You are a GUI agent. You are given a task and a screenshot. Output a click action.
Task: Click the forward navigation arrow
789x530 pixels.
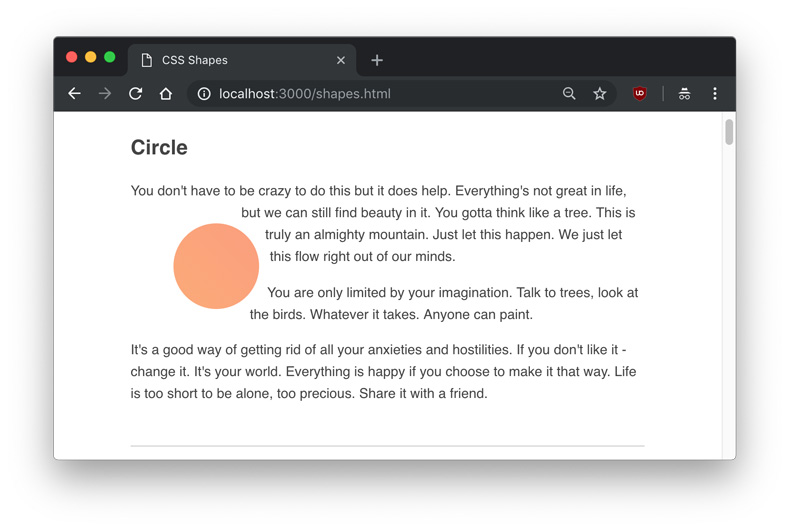(x=105, y=94)
